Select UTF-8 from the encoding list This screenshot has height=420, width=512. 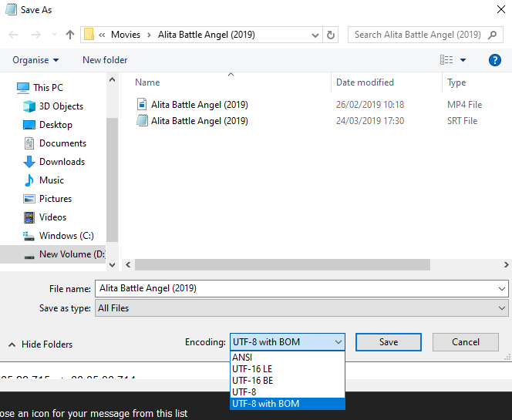click(x=244, y=392)
